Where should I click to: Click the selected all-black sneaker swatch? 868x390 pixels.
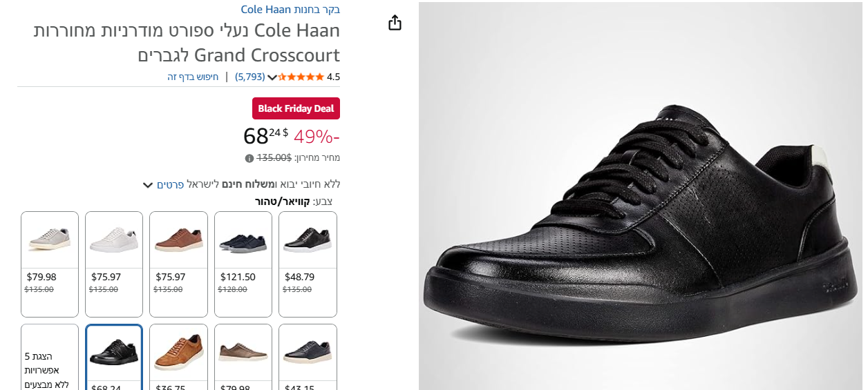[x=114, y=355]
